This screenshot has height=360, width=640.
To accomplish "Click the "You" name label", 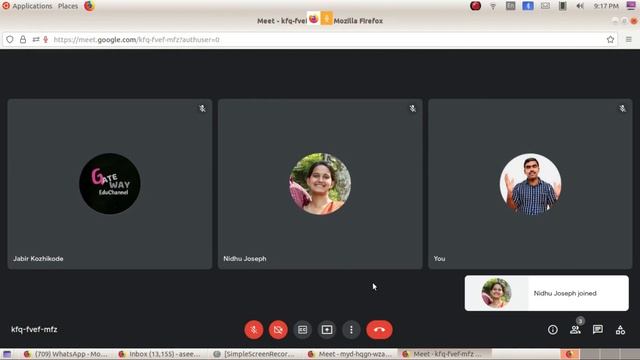I will coord(439,259).
